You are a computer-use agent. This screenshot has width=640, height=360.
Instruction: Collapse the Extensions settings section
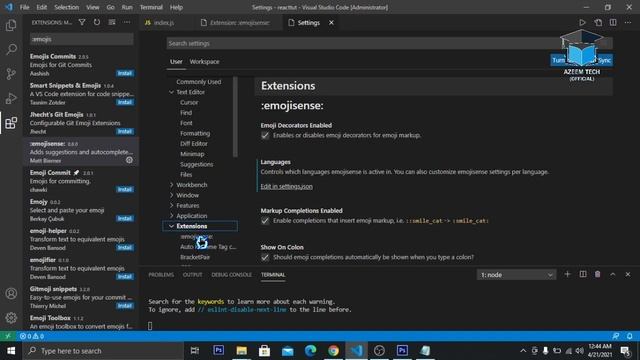point(171,226)
